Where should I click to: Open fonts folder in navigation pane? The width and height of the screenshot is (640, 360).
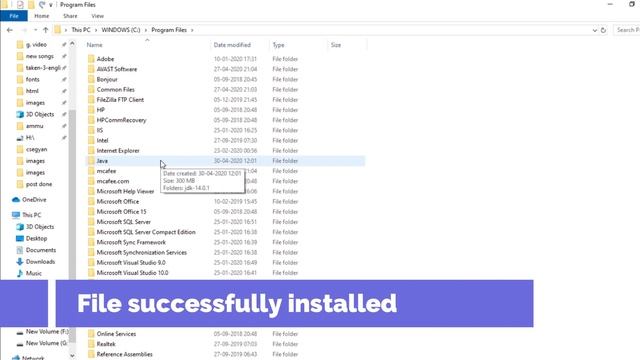33,80
